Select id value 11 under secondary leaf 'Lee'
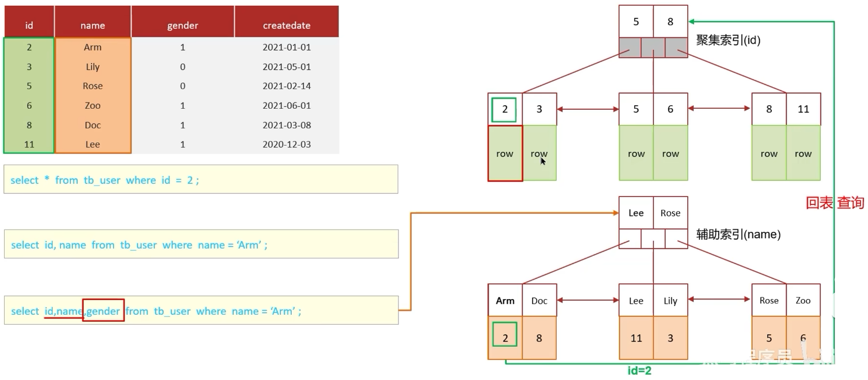This screenshot has height=380, width=868. [x=636, y=337]
